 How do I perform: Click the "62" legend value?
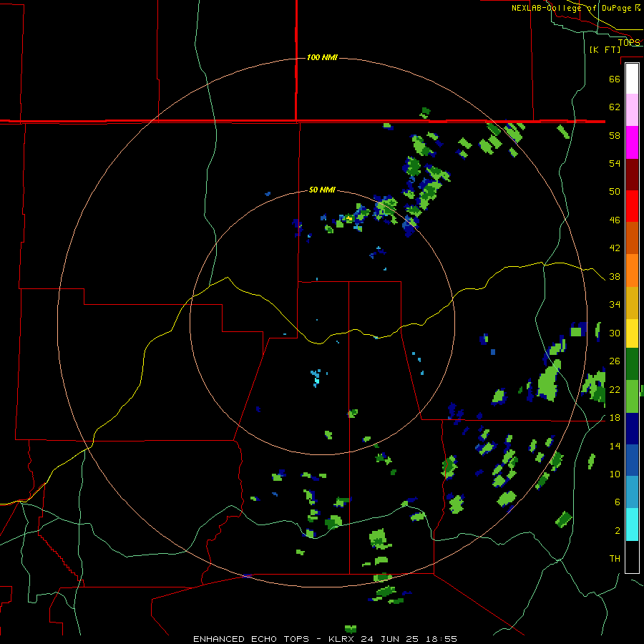pos(615,107)
